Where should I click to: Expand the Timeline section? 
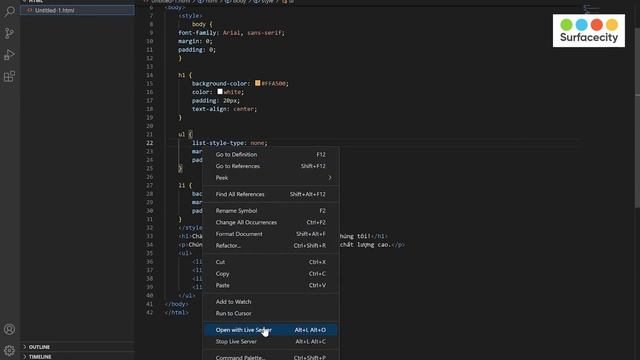coord(78,356)
